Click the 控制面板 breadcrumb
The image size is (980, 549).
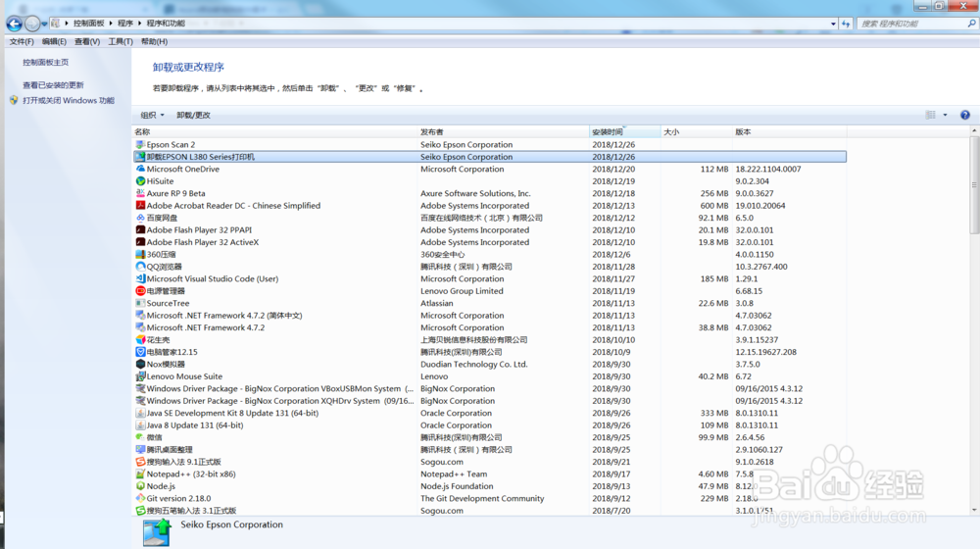click(89, 24)
